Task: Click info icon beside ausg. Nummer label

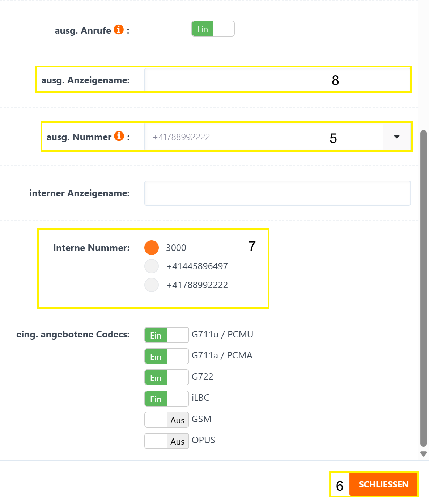Action: (x=119, y=136)
